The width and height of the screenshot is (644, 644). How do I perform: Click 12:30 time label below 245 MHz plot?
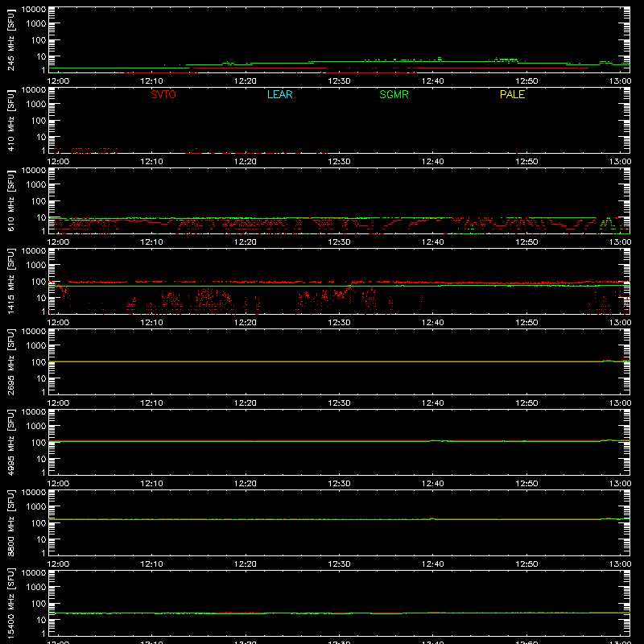(x=339, y=81)
